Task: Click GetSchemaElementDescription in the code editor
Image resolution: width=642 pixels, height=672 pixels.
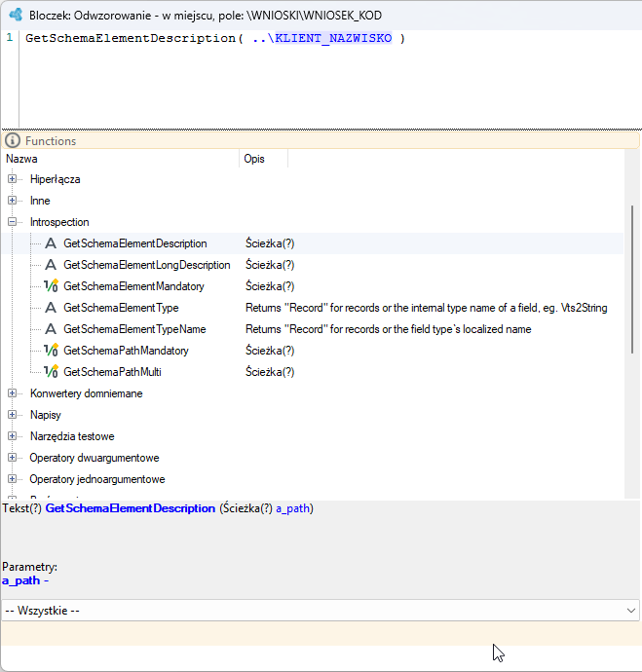Action: click(x=131, y=38)
